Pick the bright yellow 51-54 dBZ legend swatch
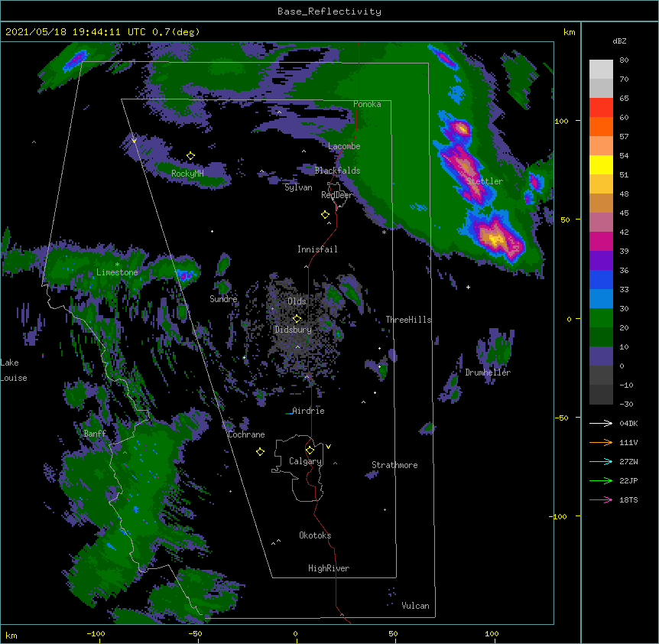 click(x=601, y=164)
